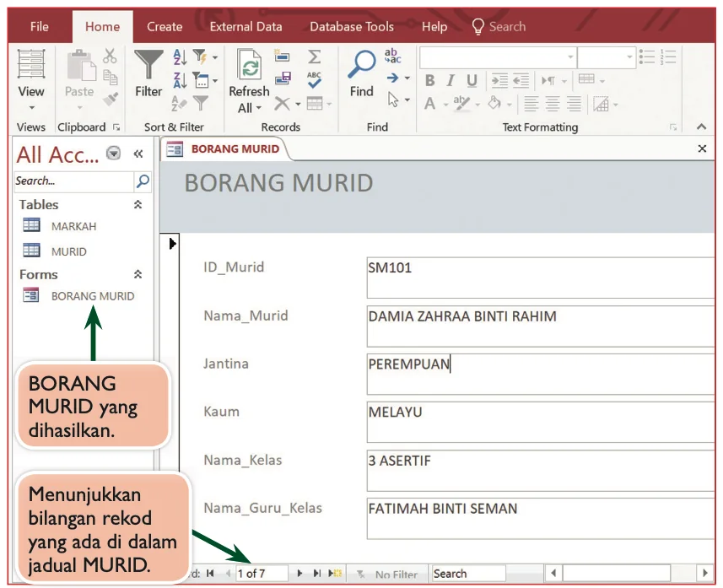
Task: Switch to the Database Tools tab
Action: [x=352, y=27]
